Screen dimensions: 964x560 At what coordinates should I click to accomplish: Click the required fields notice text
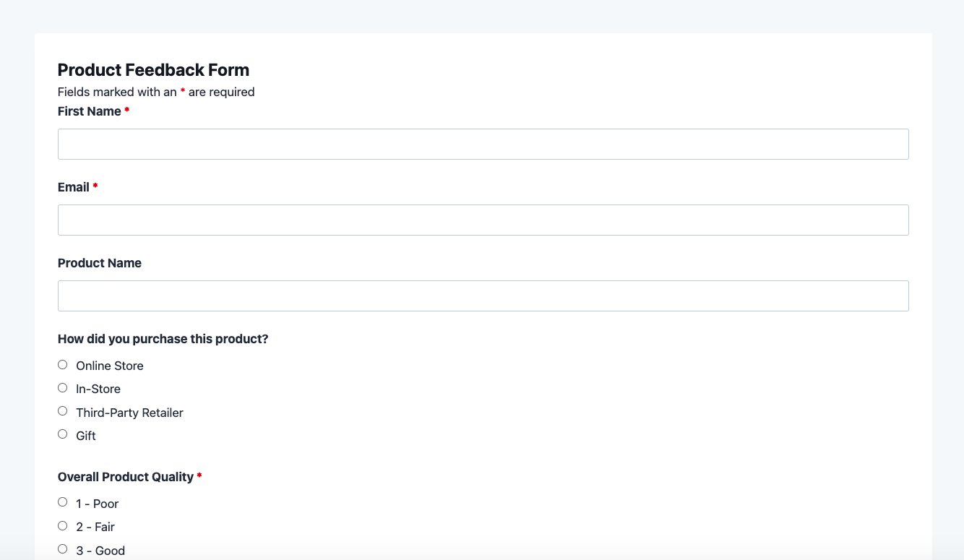point(156,92)
